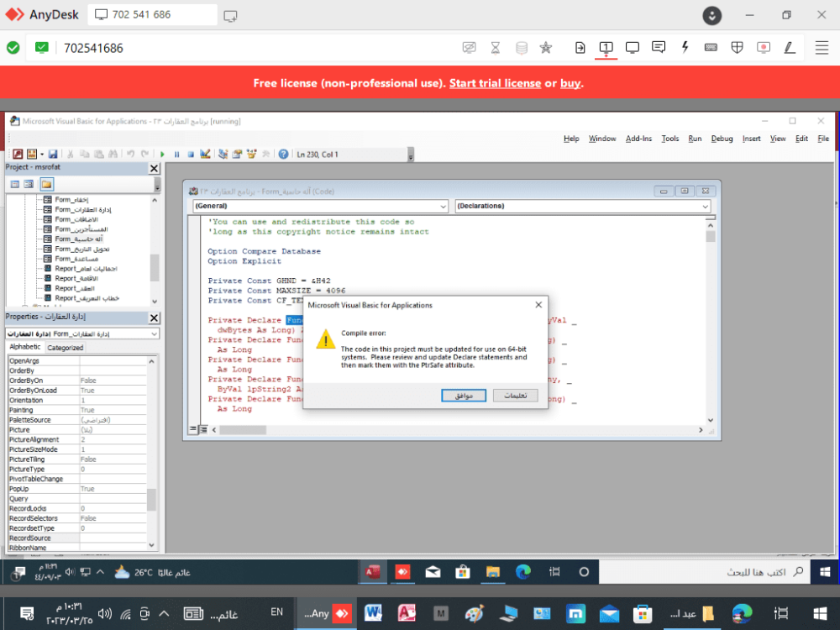This screenshot has height=630, width=840.
Task: Open the Insert object dropdown arrow in toolbar
Action: pyautogui.click(x=41, y=155)
